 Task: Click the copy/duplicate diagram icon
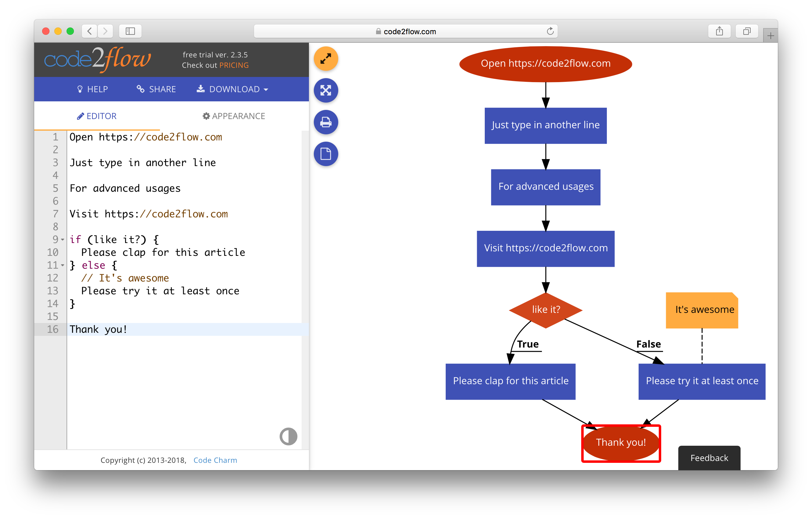pyautogui.click(x=327, y=154)
